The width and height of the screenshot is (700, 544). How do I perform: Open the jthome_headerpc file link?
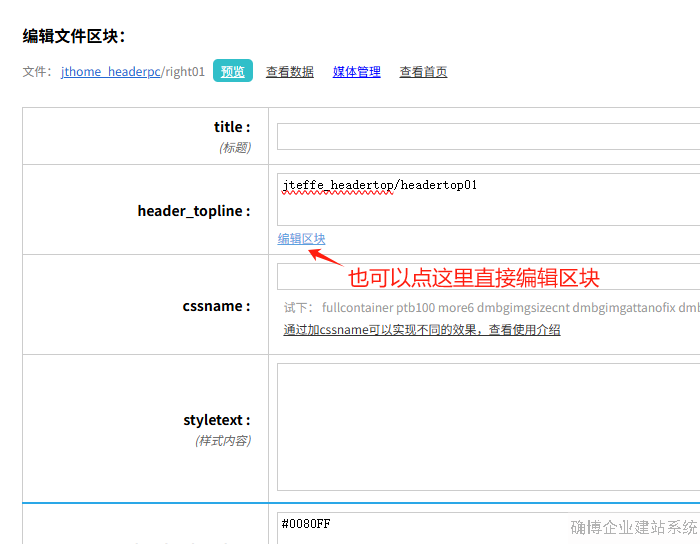tap(110, 71)
